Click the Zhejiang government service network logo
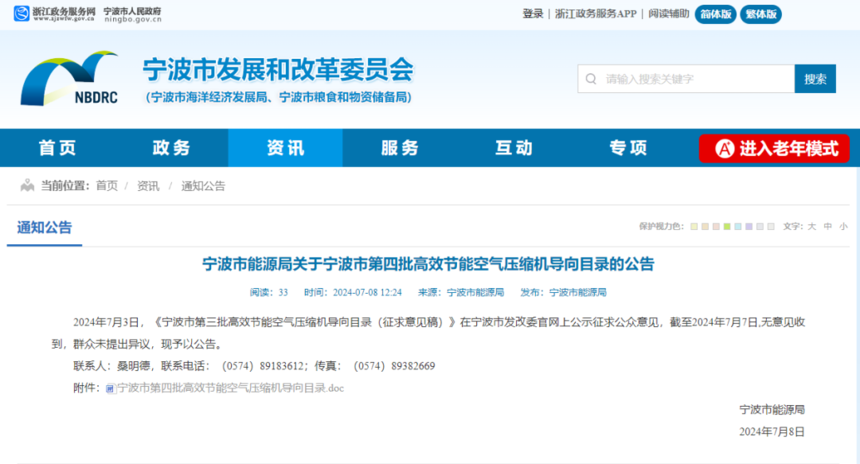 click(55, 13)
